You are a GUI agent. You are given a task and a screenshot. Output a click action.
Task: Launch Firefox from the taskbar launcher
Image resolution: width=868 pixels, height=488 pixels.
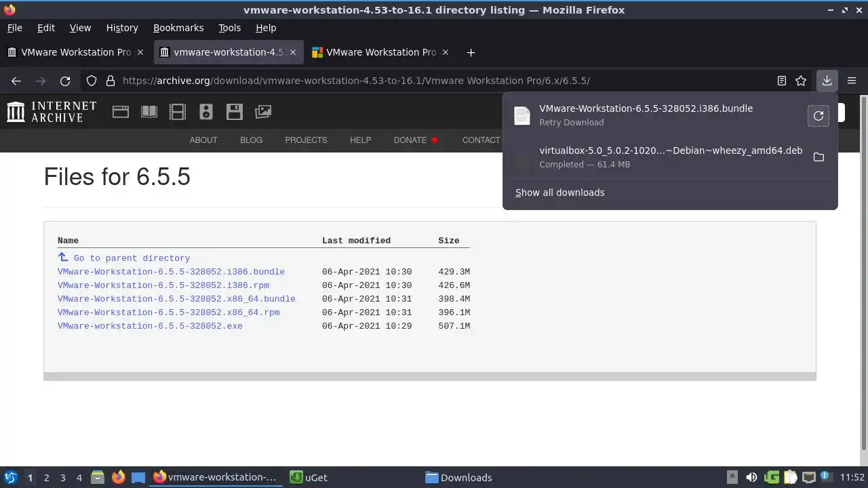[x=118, y=477]
